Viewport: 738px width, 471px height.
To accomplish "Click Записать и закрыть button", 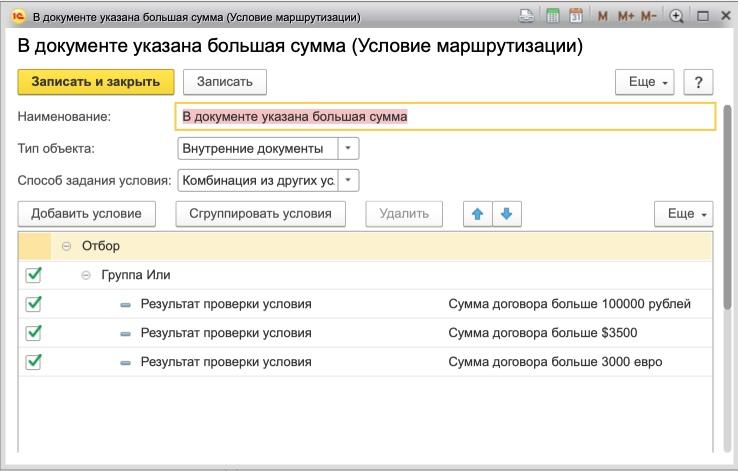I will 96,82.
